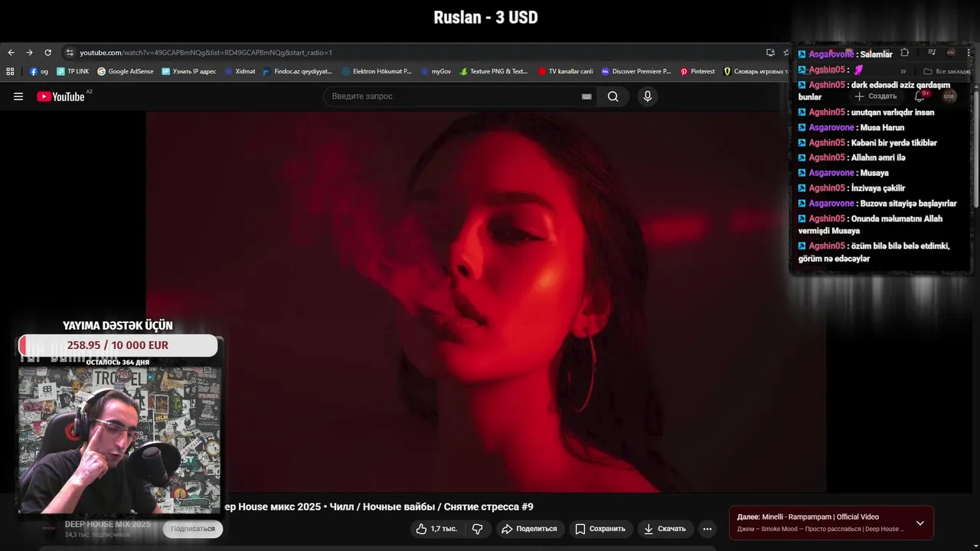Click chat message 'İnzivaya çəkilir'
980x551 pixels.
(878, 188)
